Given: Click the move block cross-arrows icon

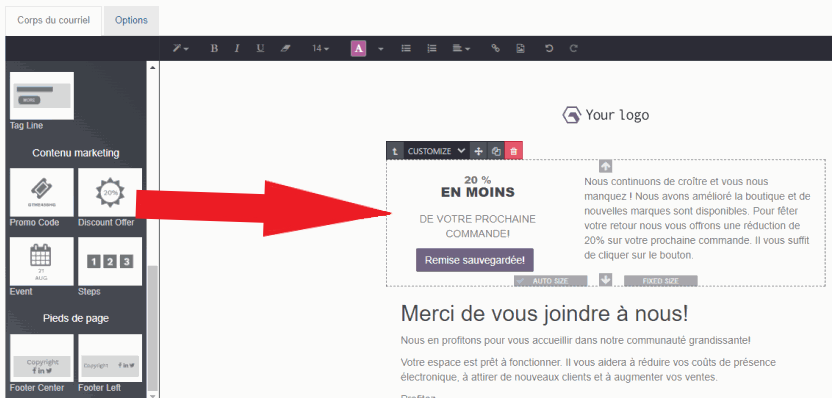Looking at the screenshot, I should 478,151.
